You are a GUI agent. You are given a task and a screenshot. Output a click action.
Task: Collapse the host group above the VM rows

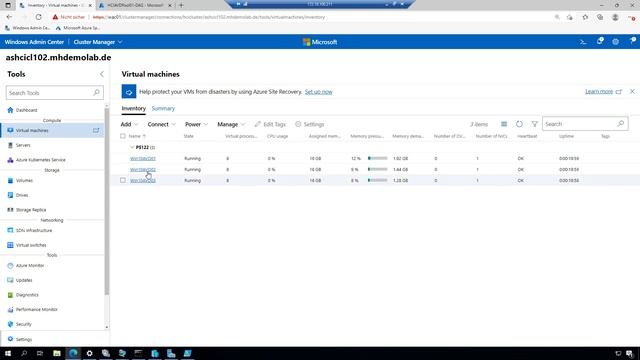[x=132, y=147]
